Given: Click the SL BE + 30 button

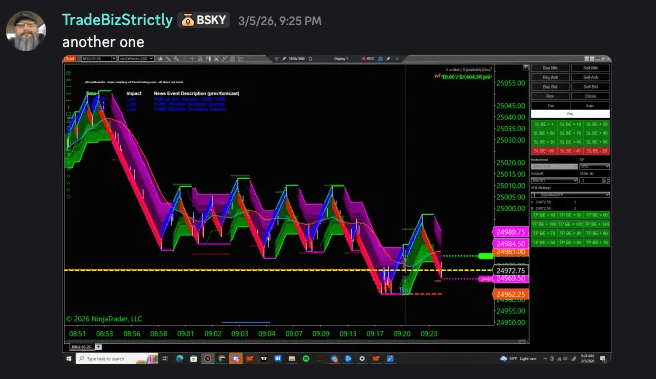Looking at the screenshot, I should [544, 142].
